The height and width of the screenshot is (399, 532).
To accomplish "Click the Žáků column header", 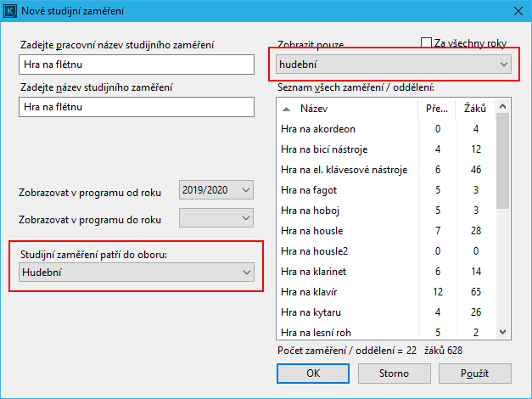I will tap(474, 109).
